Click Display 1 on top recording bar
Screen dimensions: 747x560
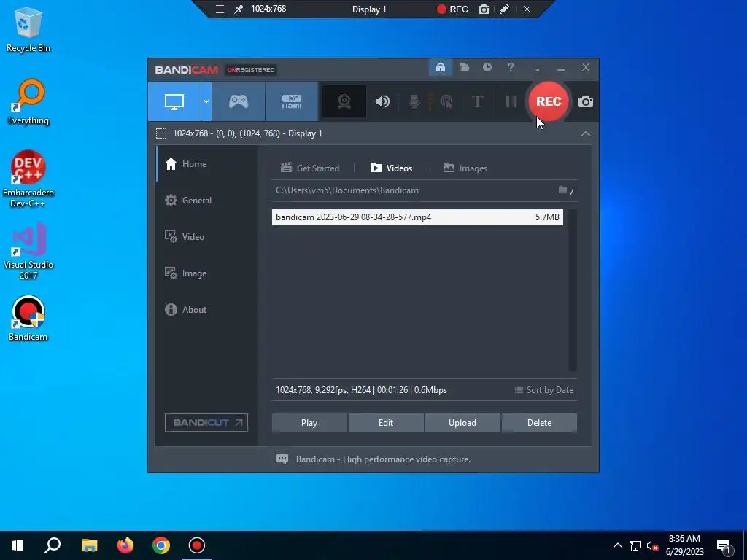click(x=369, y=9)
